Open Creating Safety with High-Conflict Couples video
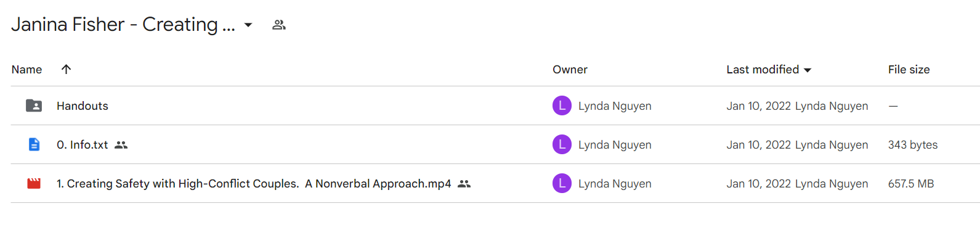The width and height of the screenshot is (980, 227). (254, 184)
